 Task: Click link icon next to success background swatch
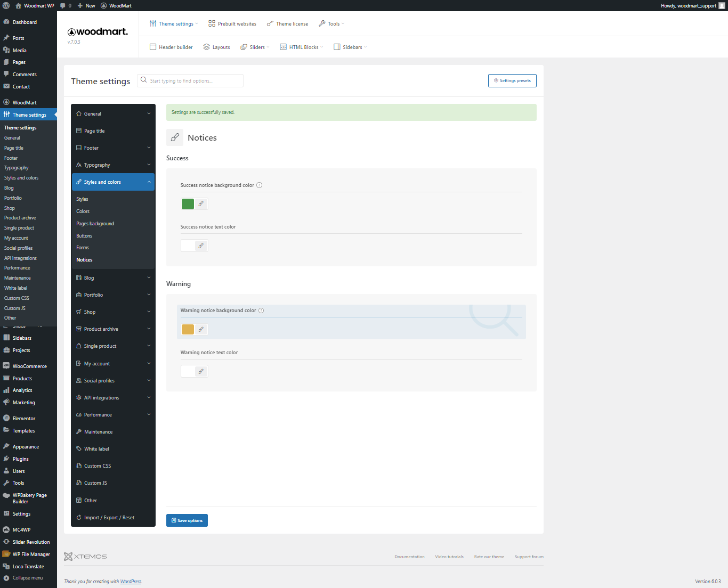tap(201, 204)
